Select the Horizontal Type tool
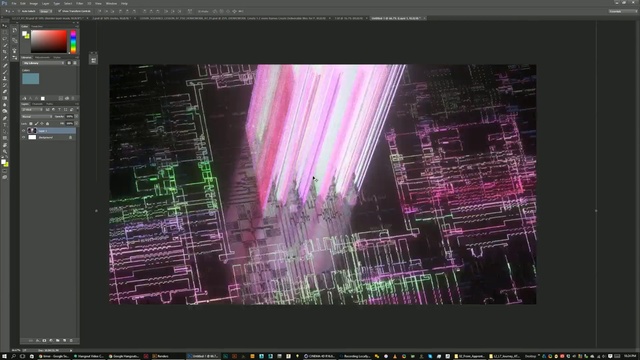 (x=5, y=124)
